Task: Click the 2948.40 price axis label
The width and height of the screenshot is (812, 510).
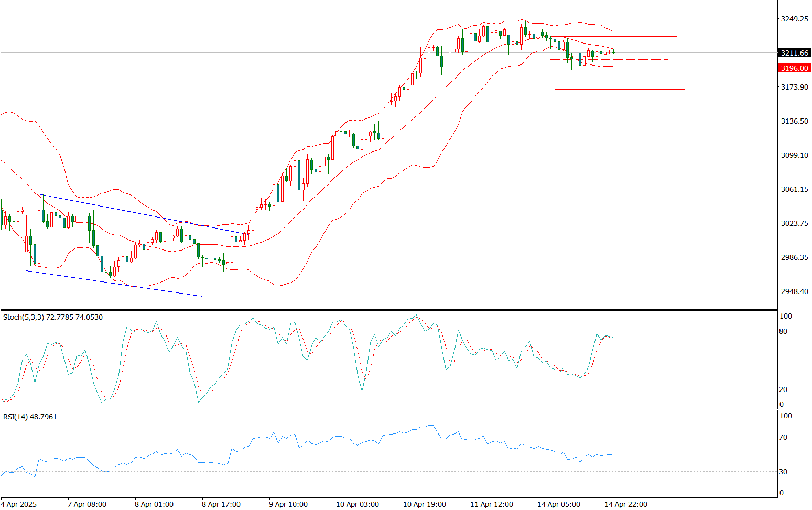Action: [794, 291]
